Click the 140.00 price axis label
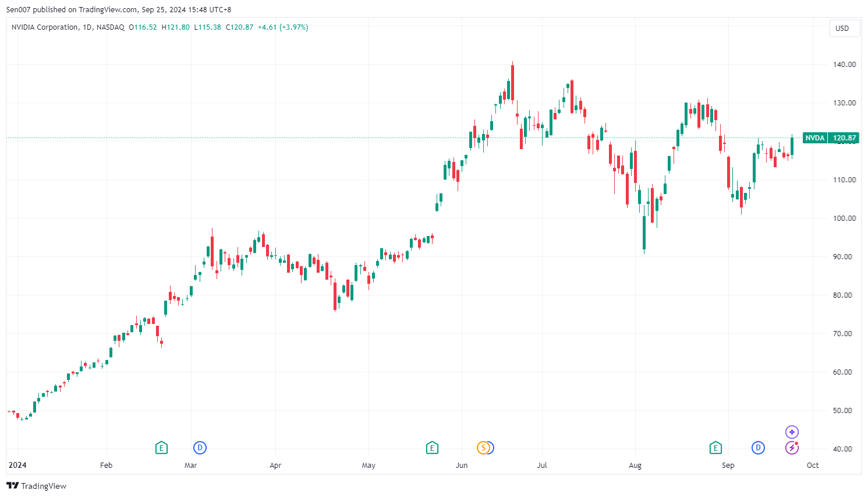 pos(844,64)
